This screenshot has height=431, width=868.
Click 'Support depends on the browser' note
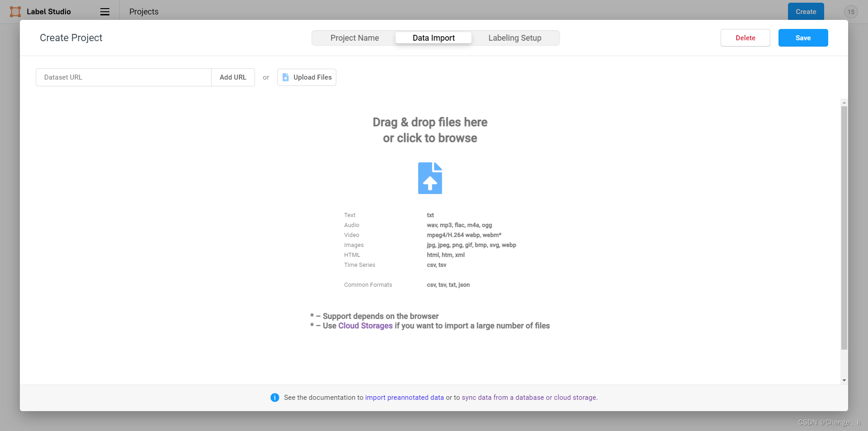point(381,316)
